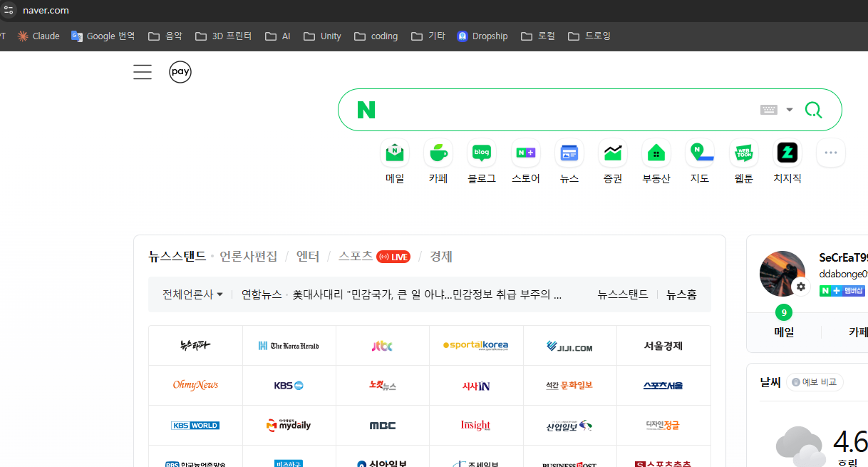
Task: Open the Naver Plus Store icon
Action: point(526,153)
